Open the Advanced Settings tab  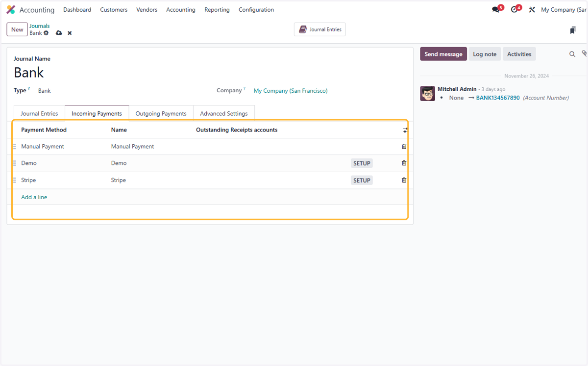pos(223,113)
